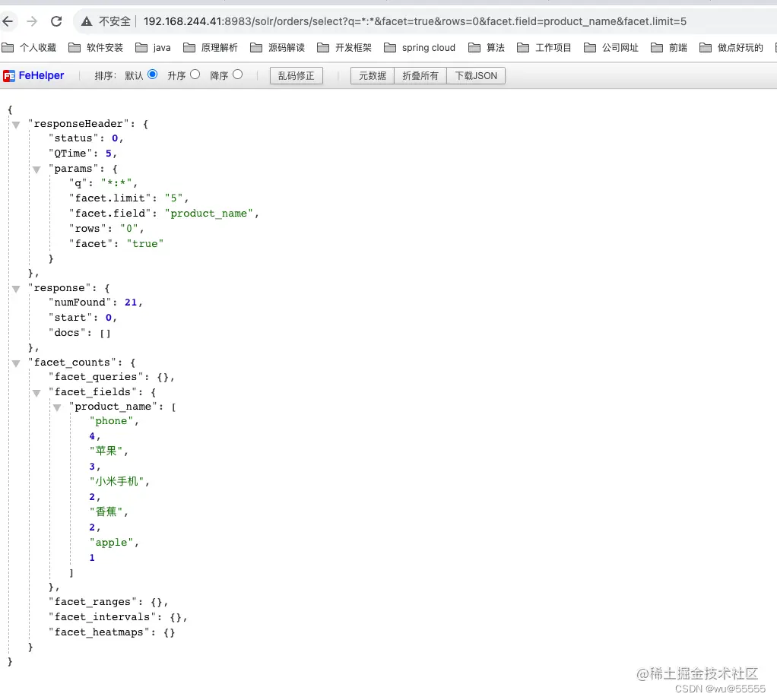Viewport: 777px width, 700px height.
Task: Click the "phone" facet value
Action: 111,421
